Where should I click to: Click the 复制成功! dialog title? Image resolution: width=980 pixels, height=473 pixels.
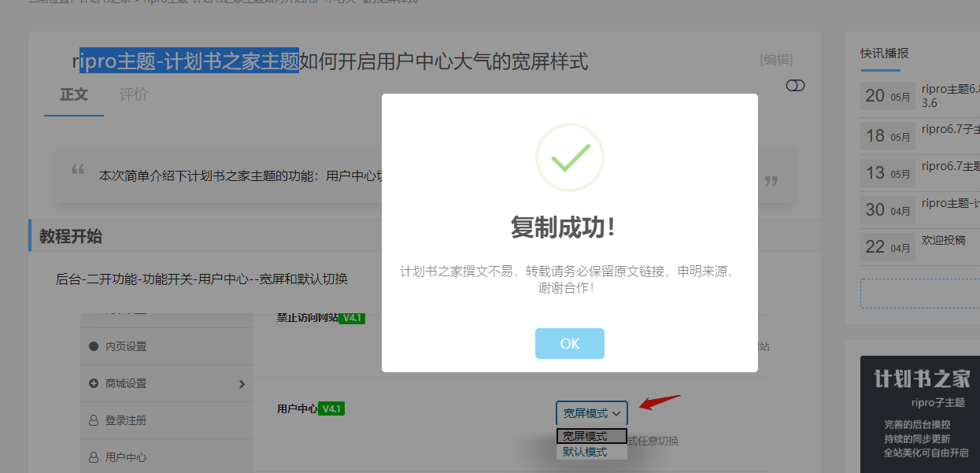563,228
